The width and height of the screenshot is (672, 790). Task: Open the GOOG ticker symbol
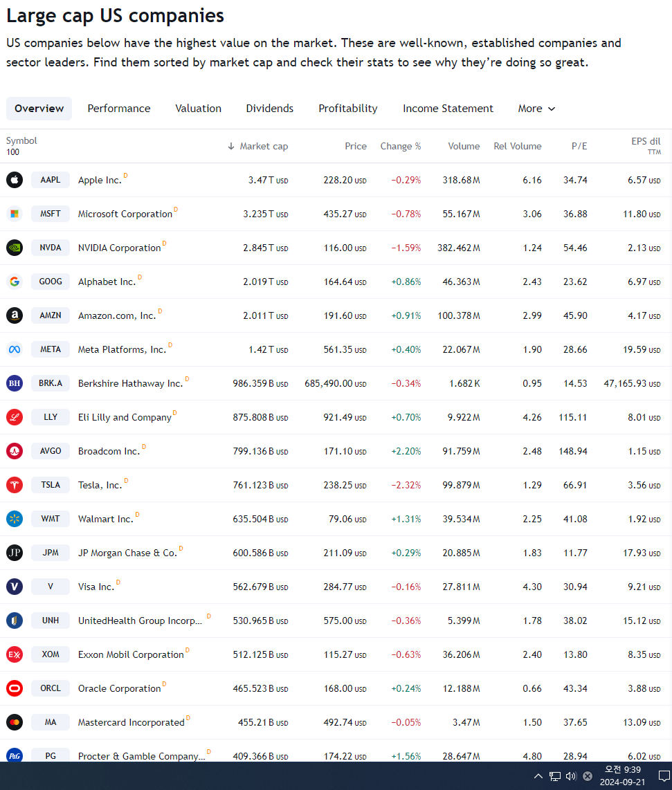51,282
